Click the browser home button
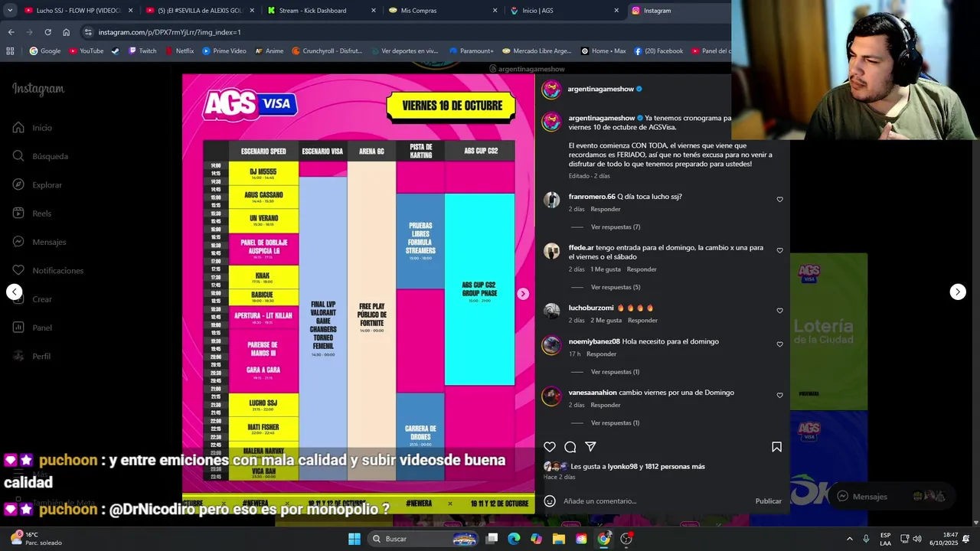 tap(66, 32)
